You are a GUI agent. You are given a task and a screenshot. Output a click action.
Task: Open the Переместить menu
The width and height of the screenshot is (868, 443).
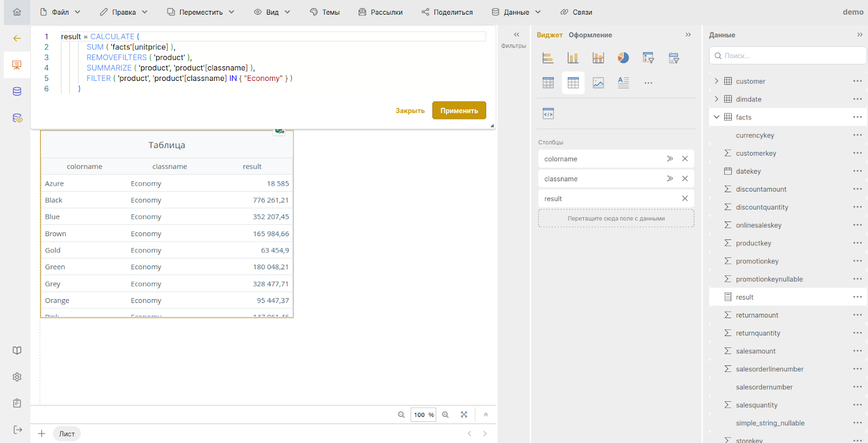[x=201, y=12]
